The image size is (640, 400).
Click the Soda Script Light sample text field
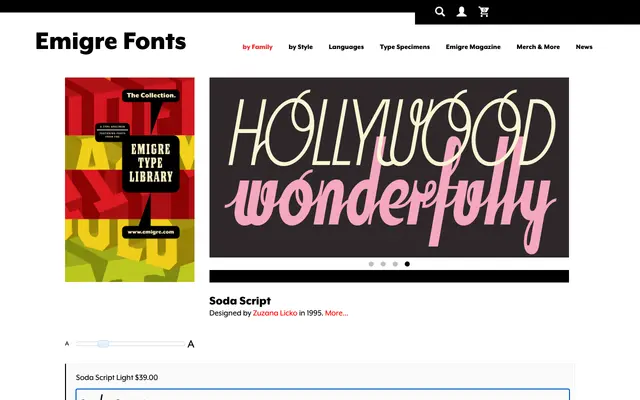click(x=322, y=394)
